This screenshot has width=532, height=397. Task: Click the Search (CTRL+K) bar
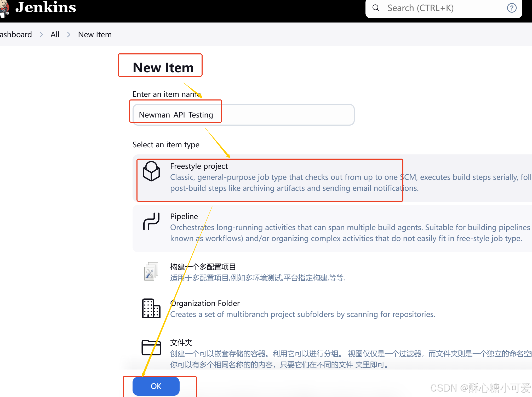coord(431,8)
